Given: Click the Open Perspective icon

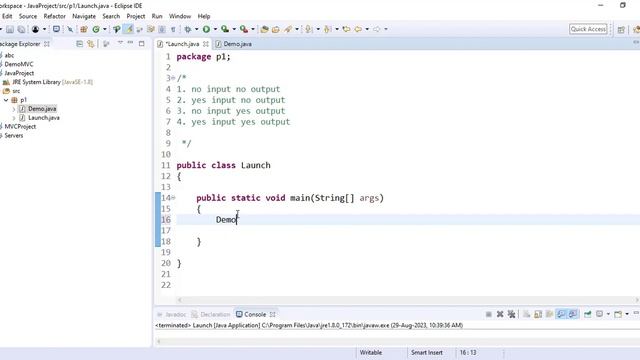Looking at the screenshot, I should click(621, 29).
